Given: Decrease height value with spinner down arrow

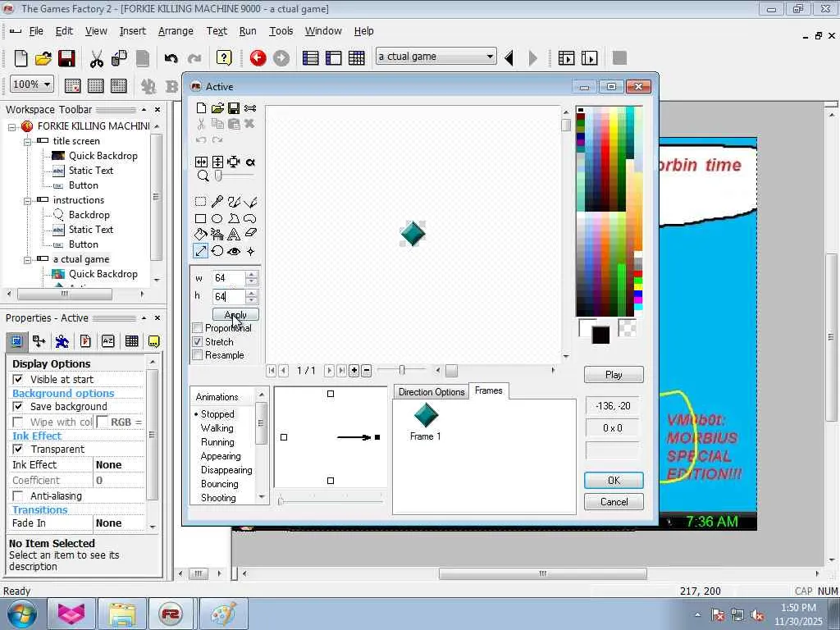Looking at the screenshot, I should point(251,300).
